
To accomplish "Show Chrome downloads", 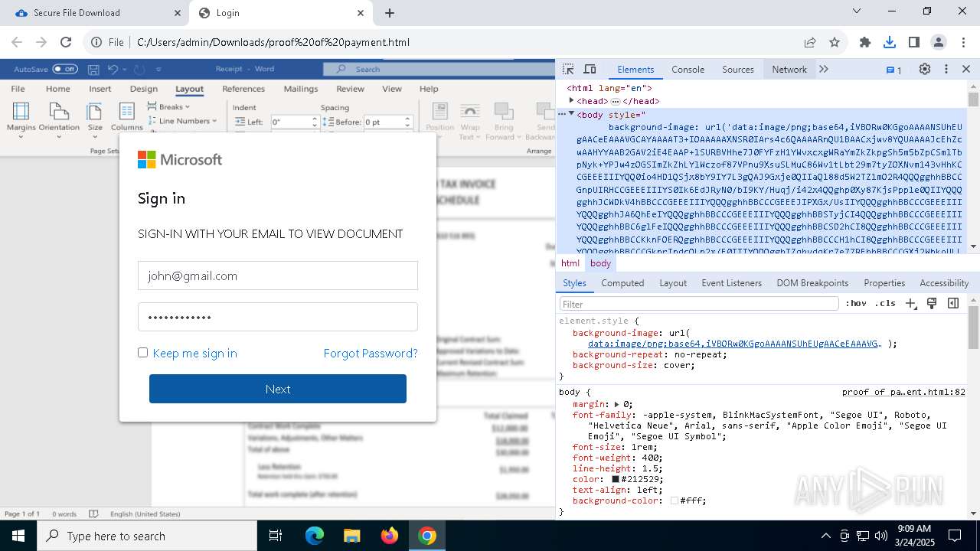I will tap(890, 42).
